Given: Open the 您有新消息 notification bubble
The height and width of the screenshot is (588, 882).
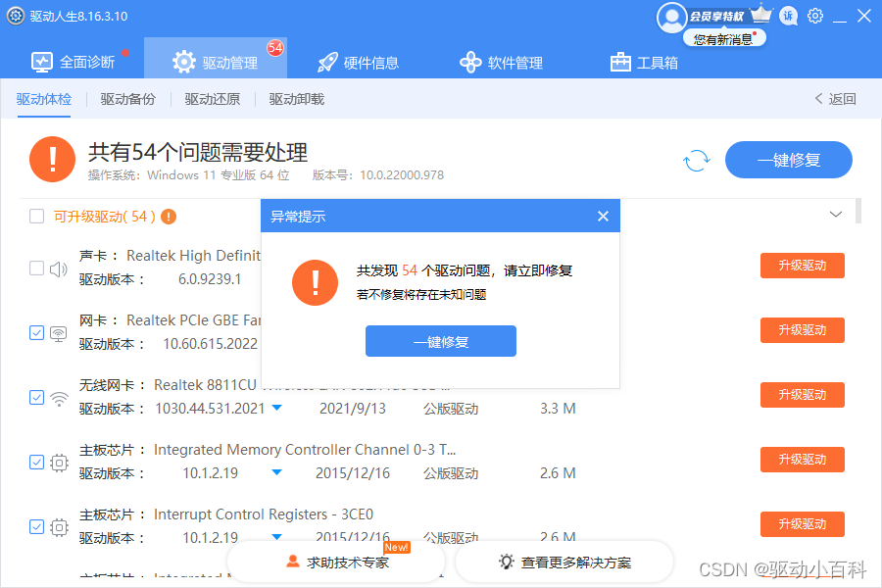Looking at the screenshot, I should tap(724, 39).
